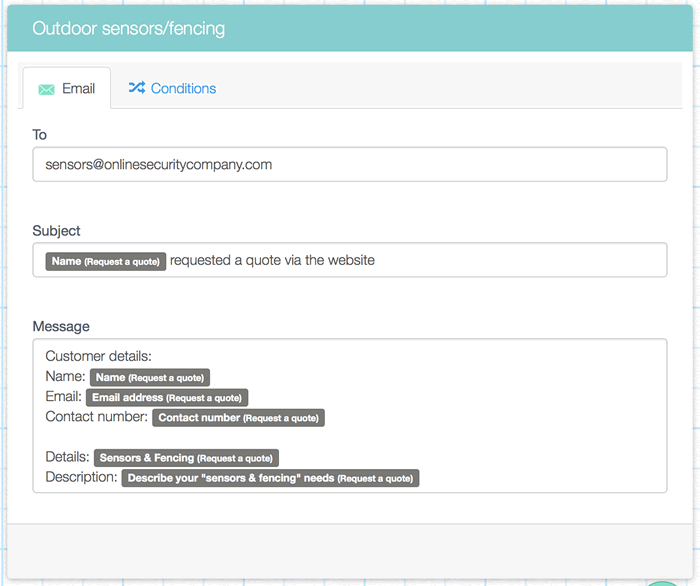Click the Outdoor sensors/fencing panel title

tap(128, 28)
